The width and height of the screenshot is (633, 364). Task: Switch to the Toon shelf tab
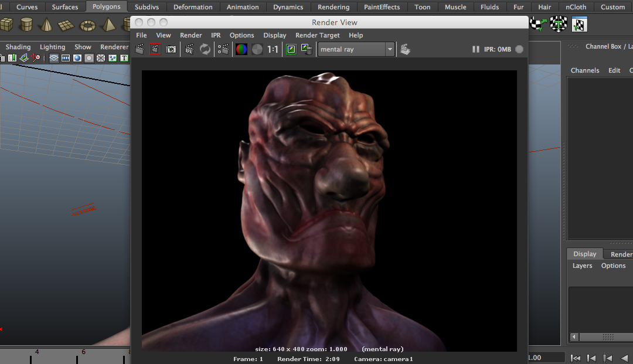point(422,7)
